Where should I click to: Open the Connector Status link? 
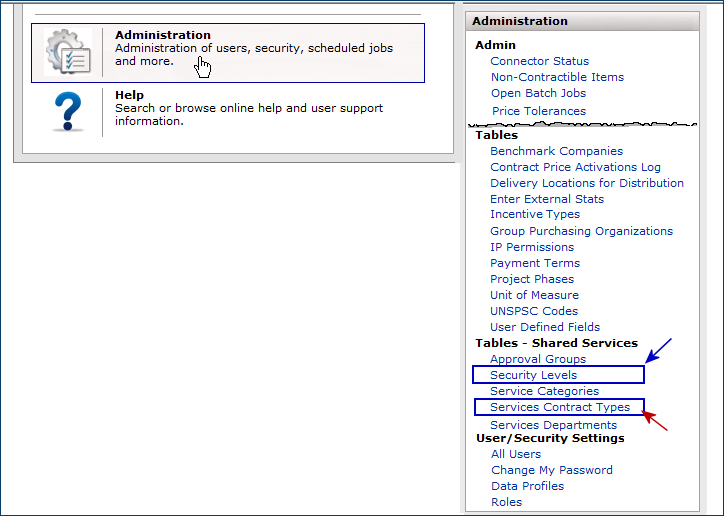point(539,61)
